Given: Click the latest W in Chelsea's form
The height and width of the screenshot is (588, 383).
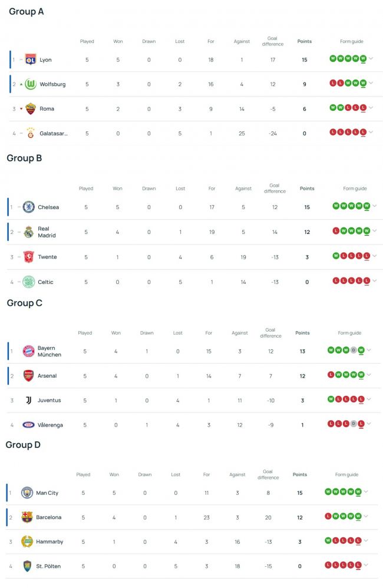Looking at the screenshot, I should point(367,206).
